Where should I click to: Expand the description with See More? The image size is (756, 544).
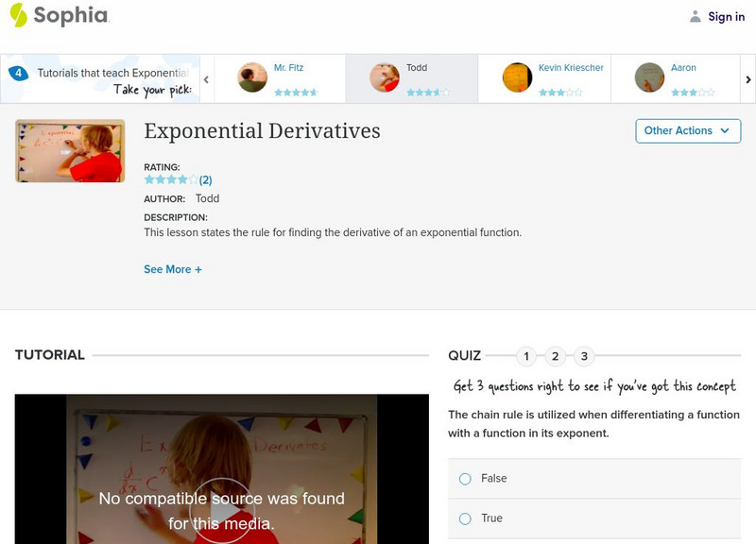(174, 270)
